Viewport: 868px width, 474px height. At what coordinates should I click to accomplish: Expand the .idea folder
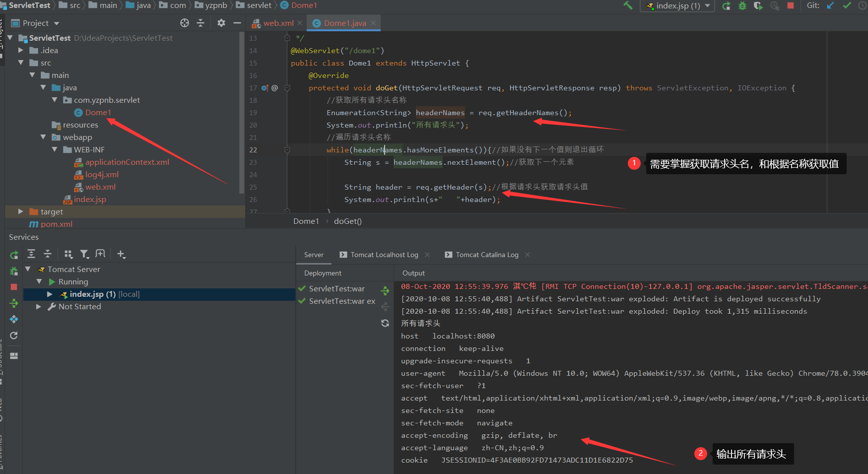pos(21,50)
